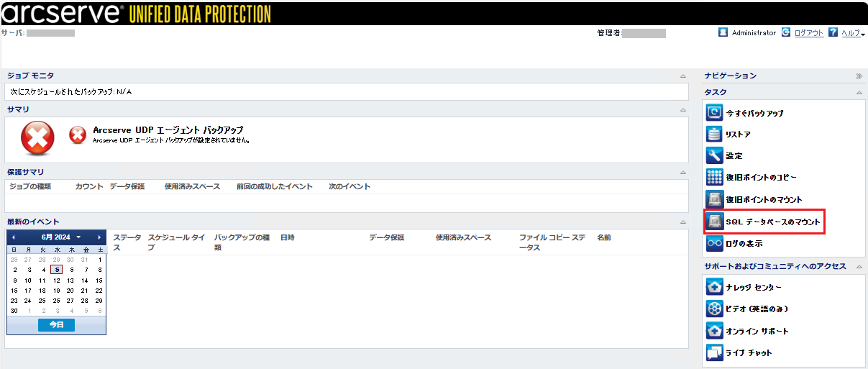Collapse the タスク section
The height and width of the screenshot is (369, 868).
tap(859, 93)
